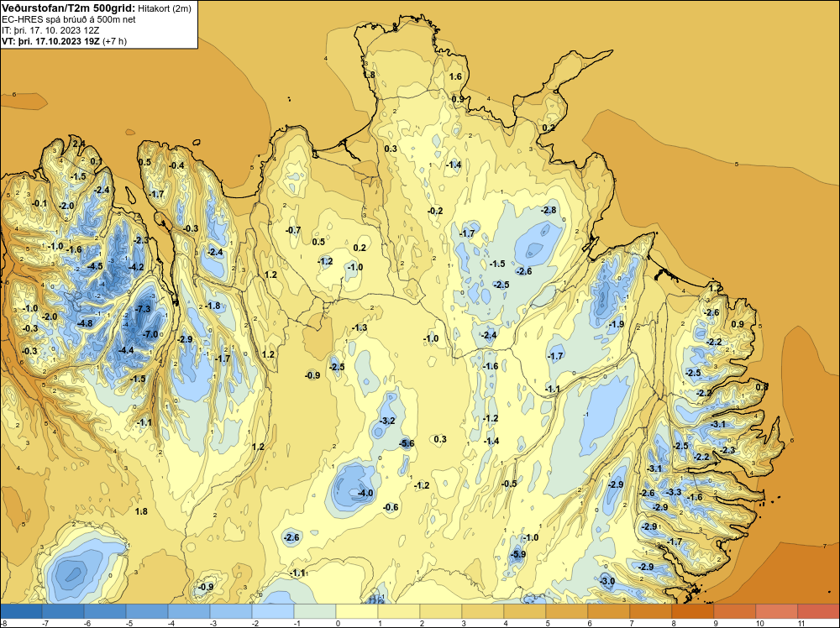Click legend color swatch between -1 and 0
Screen dimensions: 840x628
(315, 611)
